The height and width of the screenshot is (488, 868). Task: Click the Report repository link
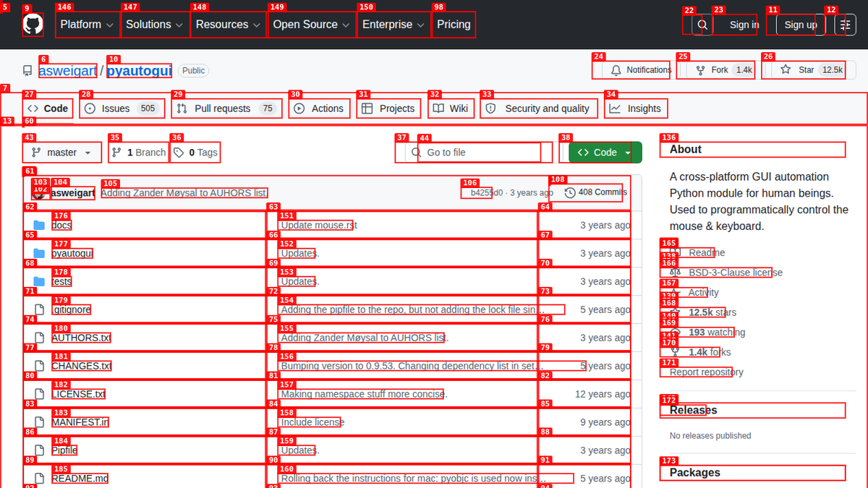click(x=706, y=372)
